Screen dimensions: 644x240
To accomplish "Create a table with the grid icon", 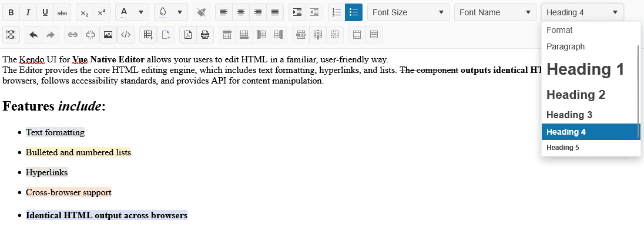I will click(x=148, y=35).
